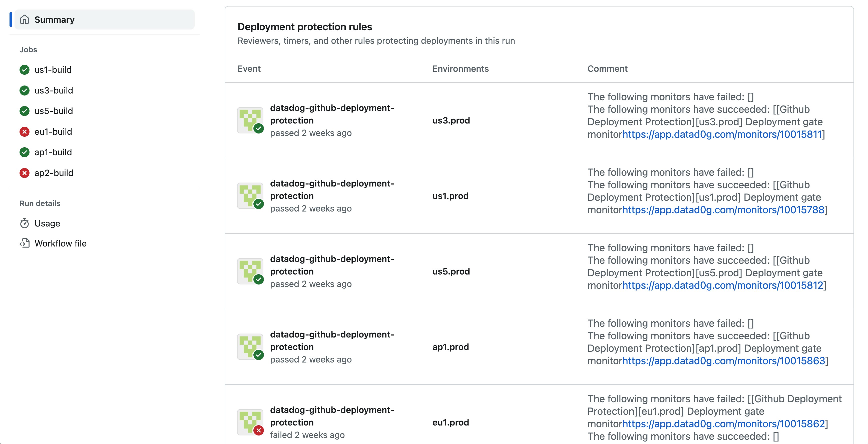Open monitor link ending in 10015863
The image size is (868, 444).
[x=723, y=361]
